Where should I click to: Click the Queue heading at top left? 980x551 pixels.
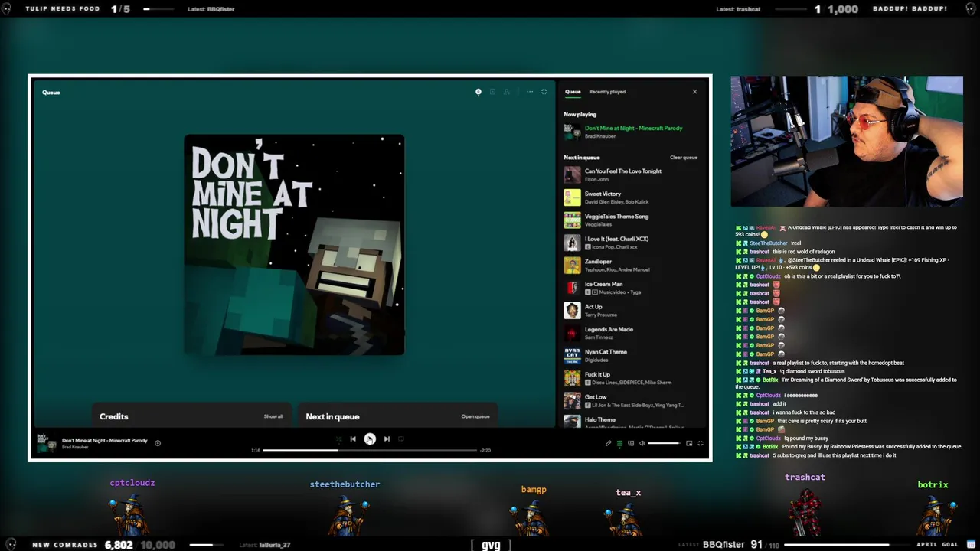pyautogui.click(x=51, y=92)
